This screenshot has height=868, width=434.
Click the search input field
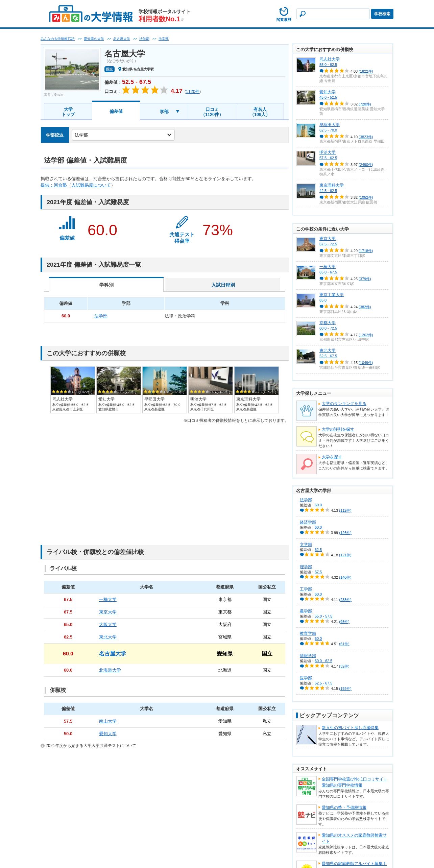(333, 14)
